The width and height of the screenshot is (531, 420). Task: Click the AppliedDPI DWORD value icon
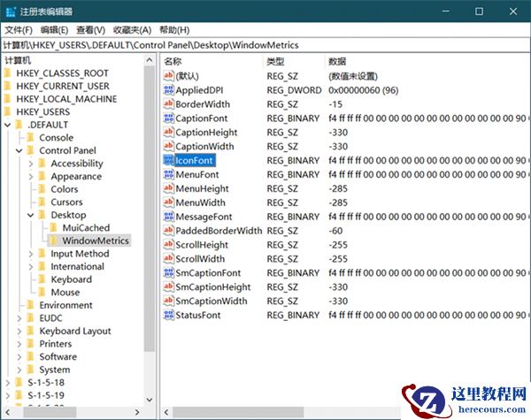168,89
